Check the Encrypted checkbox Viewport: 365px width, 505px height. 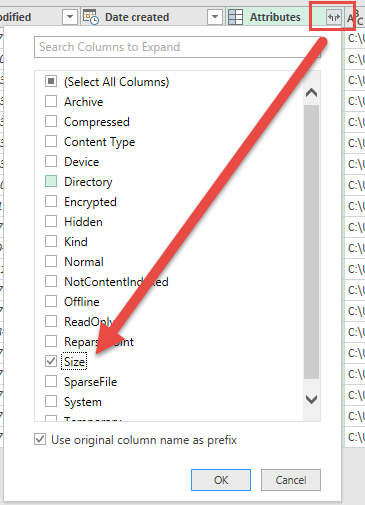tap(51, 201)
